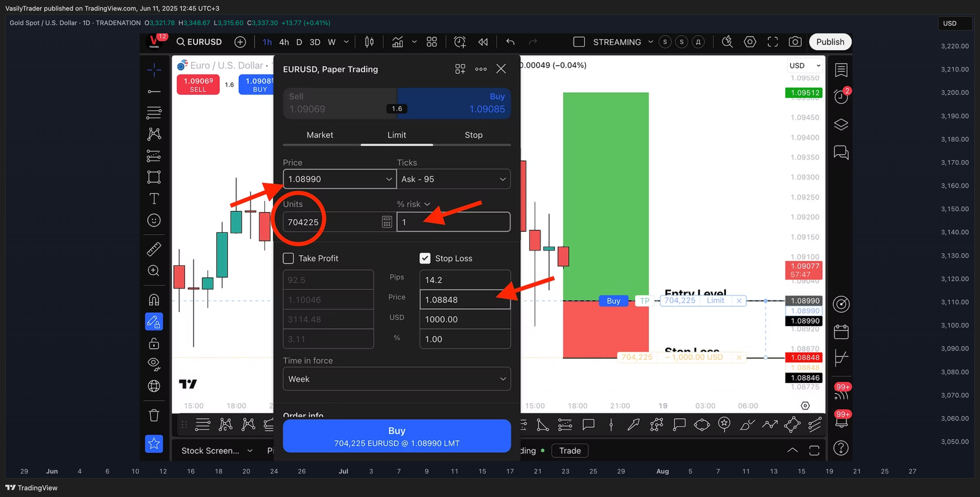Toggle the STREAMING layout checkbox
980x497 pixels.
(579, 42)
